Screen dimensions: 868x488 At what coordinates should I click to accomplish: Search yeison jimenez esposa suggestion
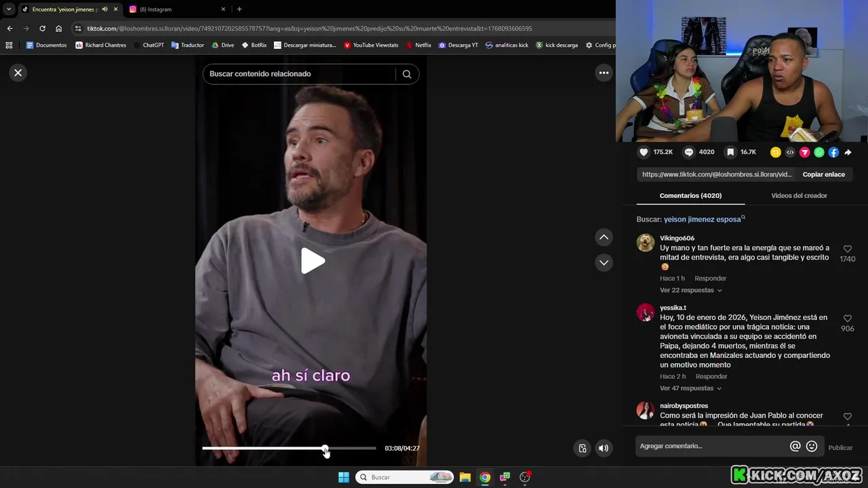(x=704, y=219)
